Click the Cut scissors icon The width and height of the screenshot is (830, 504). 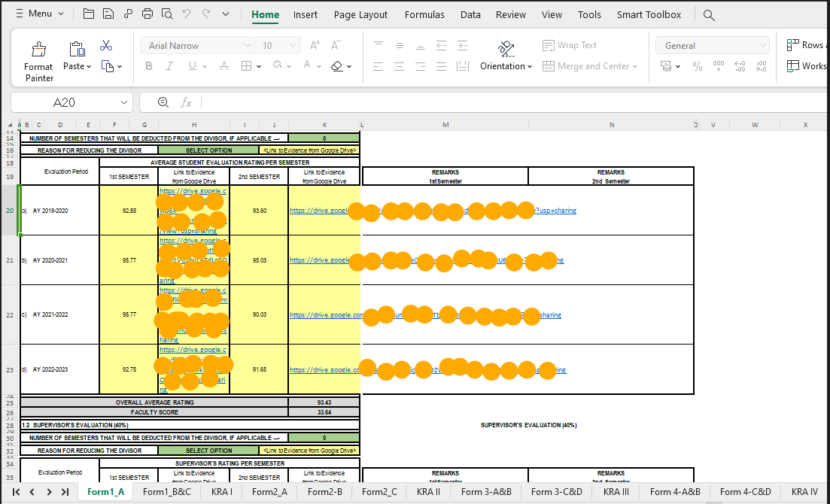[106, 46]
